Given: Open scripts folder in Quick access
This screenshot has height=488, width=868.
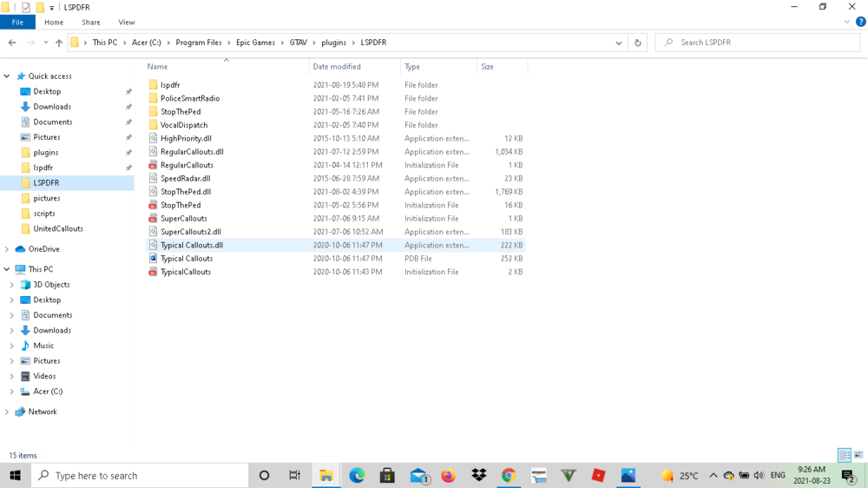Looking at the screenshot, I should 44,214.
